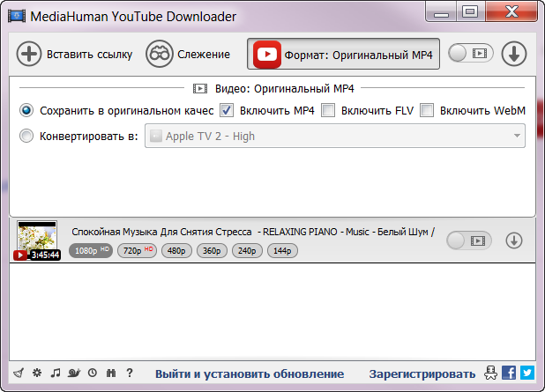Click the Twitter icon in status bar
Screen dimensions: 545x392
point(526,373)
